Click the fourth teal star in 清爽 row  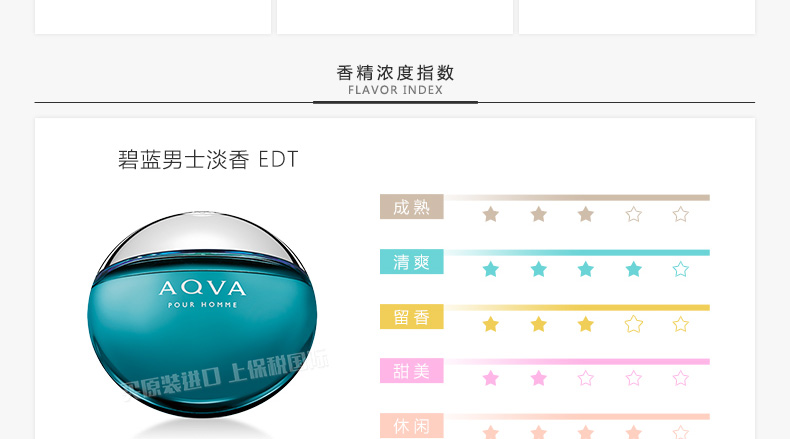[634, 270]
